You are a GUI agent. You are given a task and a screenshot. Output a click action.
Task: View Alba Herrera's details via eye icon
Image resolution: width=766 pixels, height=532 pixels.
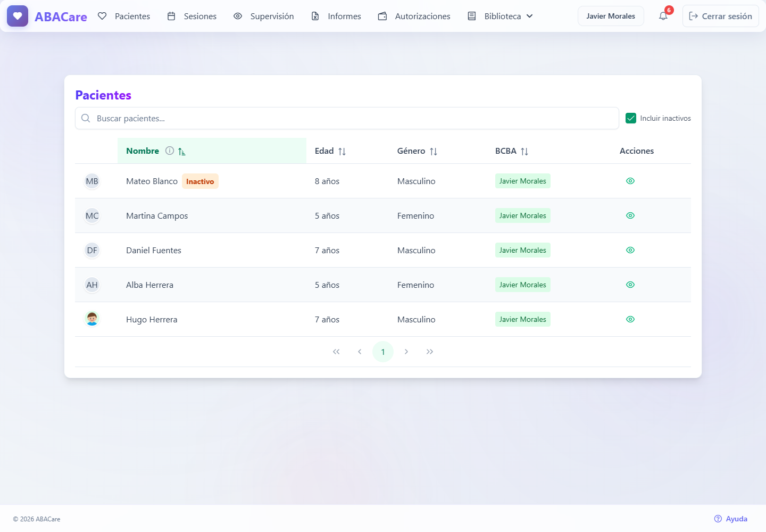[x=630, y=285]
